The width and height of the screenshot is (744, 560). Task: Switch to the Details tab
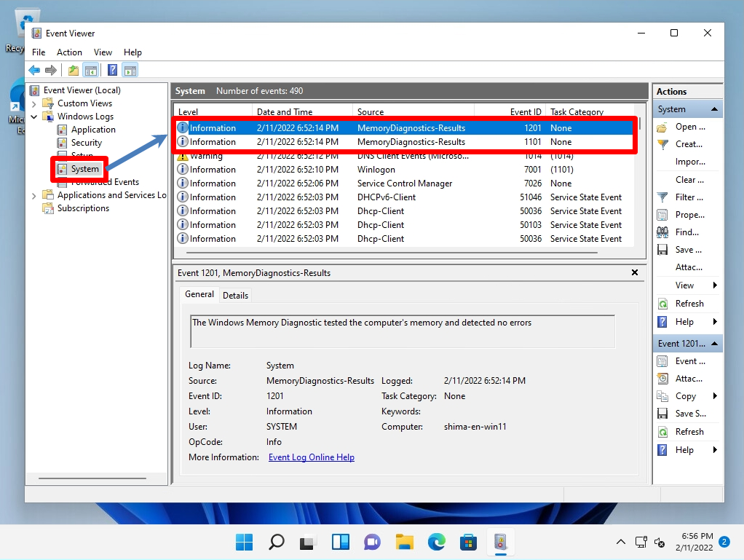(235, 295)
